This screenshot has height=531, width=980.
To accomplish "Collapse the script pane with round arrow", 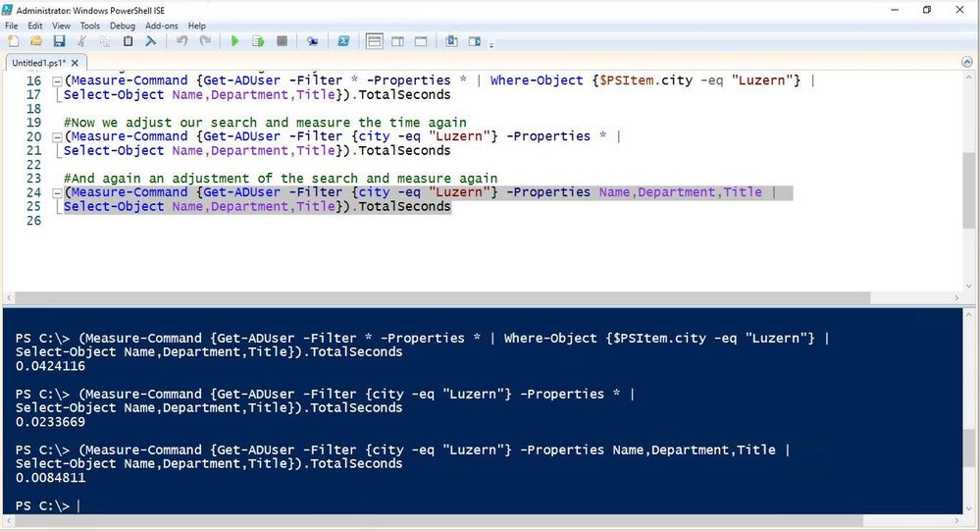I will [x=967, y=62].
